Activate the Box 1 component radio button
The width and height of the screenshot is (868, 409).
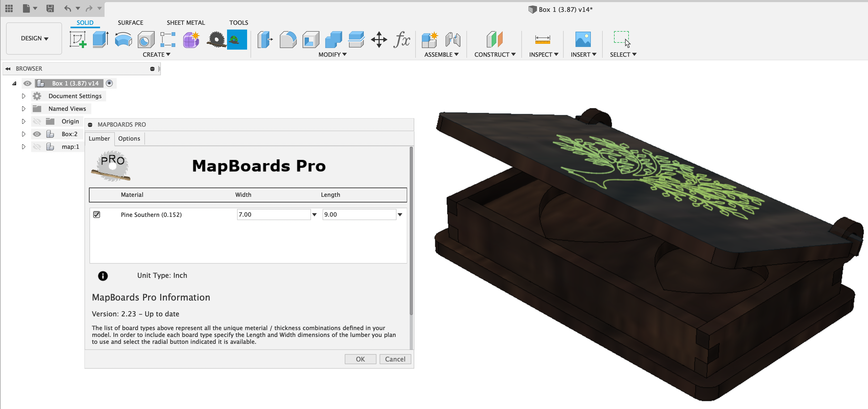click(109, 83)
